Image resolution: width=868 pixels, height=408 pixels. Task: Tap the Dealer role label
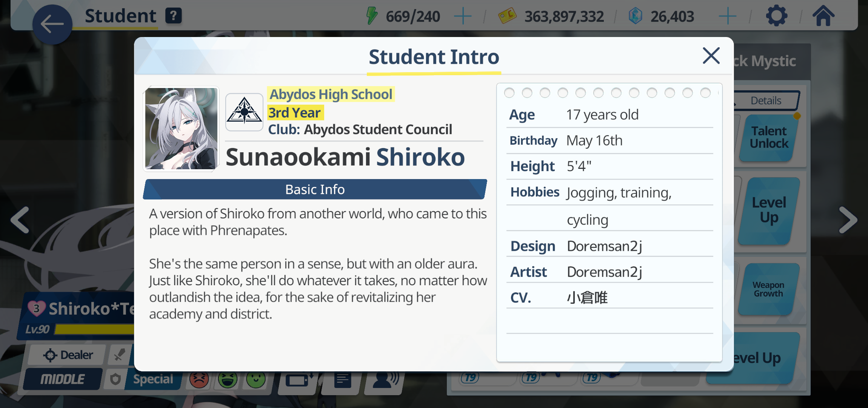pyautogui.click(x=68, y=355)
